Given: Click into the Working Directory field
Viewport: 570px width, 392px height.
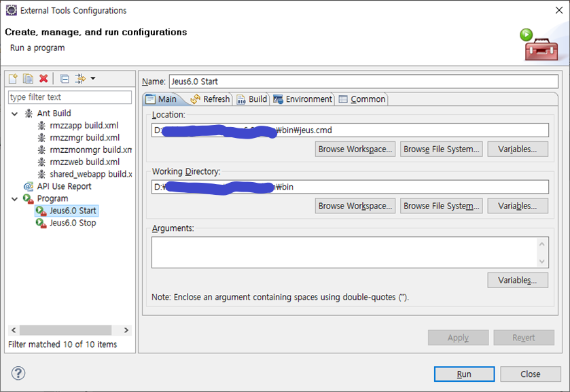Looking at the screenshot, I should point(350,187).
